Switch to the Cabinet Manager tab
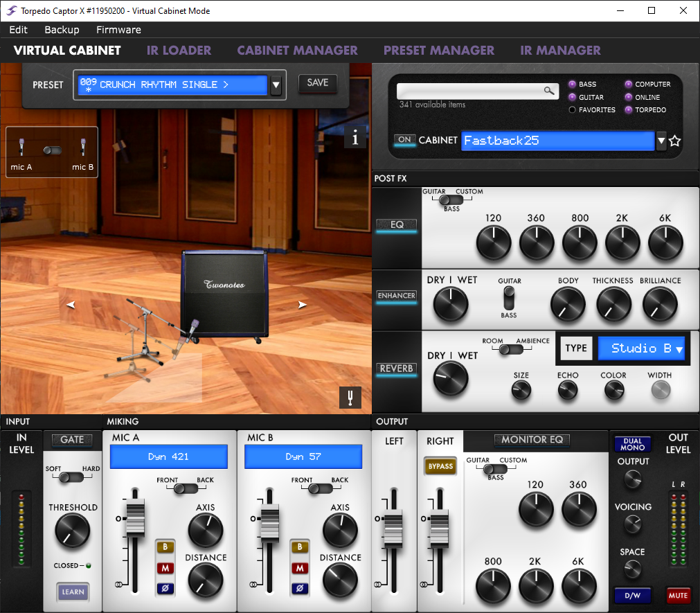Viewport: 700px width, 613px height. [x=297, y=51]
